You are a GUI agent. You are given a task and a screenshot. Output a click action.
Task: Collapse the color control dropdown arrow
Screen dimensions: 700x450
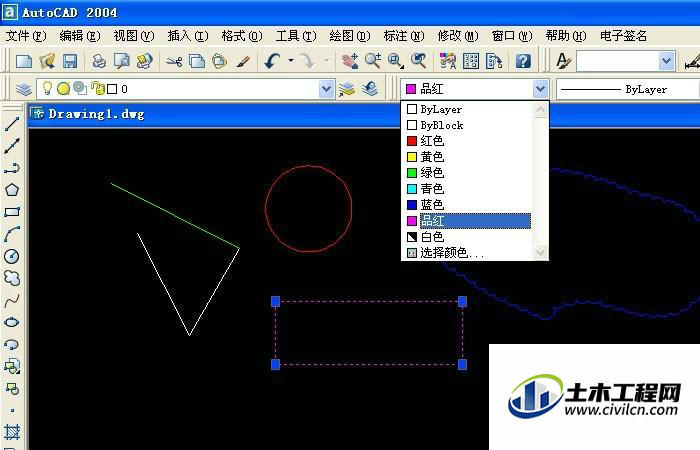(540, 89)
